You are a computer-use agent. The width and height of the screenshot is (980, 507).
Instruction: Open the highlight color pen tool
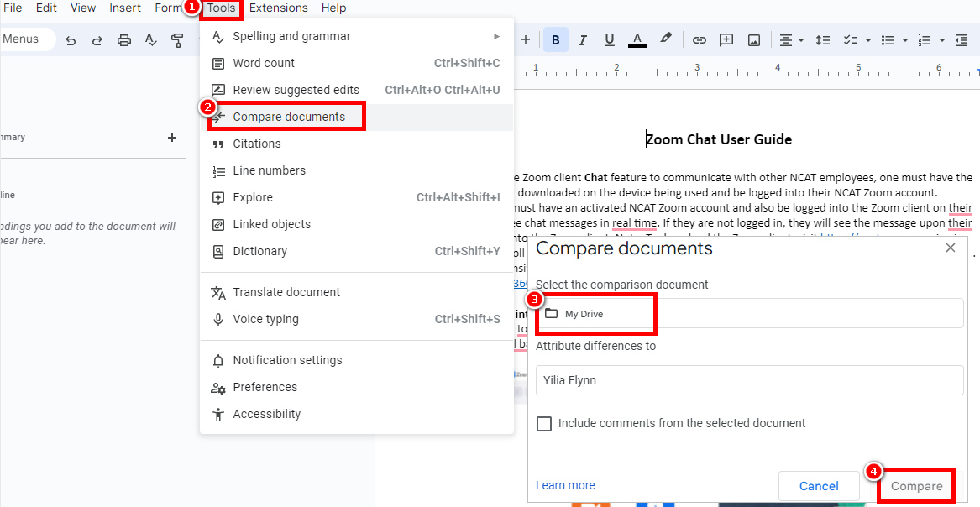point(666,39)
